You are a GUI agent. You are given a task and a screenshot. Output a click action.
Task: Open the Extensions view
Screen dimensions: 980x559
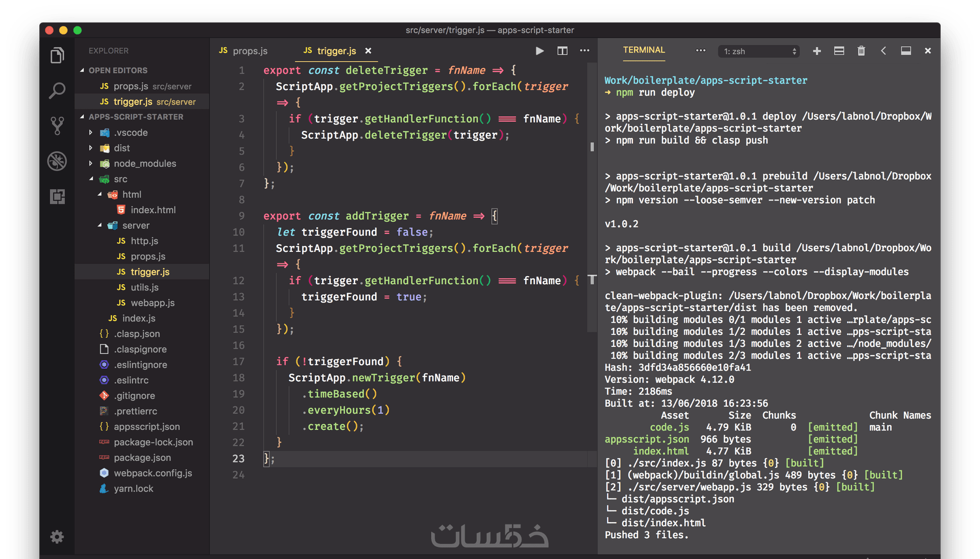pyautogui.click(x=57, y=197)
